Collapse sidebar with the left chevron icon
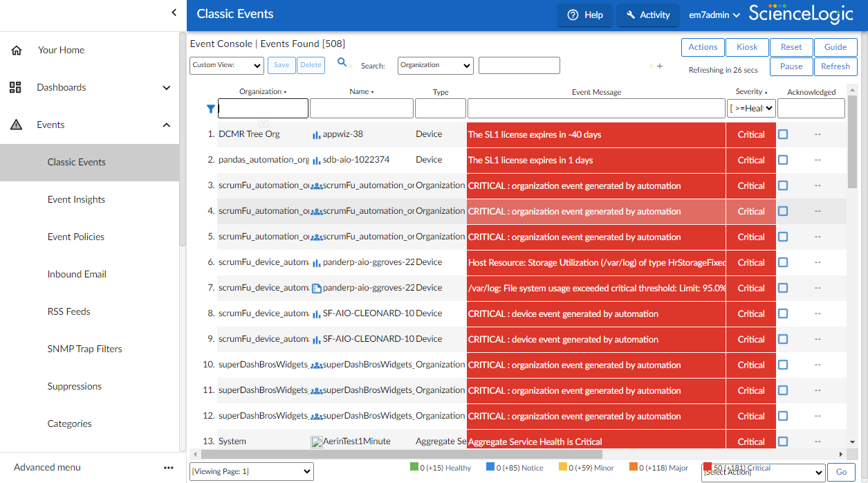 tap(174, 12)
